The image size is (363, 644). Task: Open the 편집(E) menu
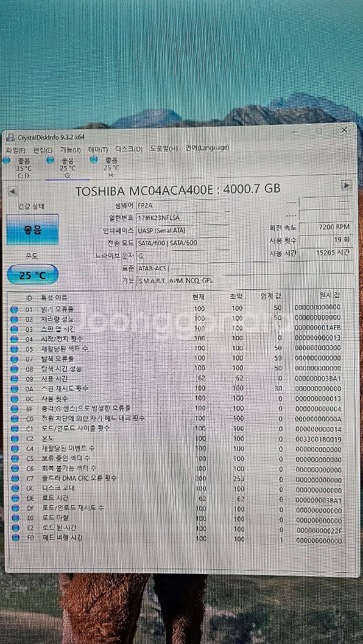pyautogui.click(x=43, y=150)
